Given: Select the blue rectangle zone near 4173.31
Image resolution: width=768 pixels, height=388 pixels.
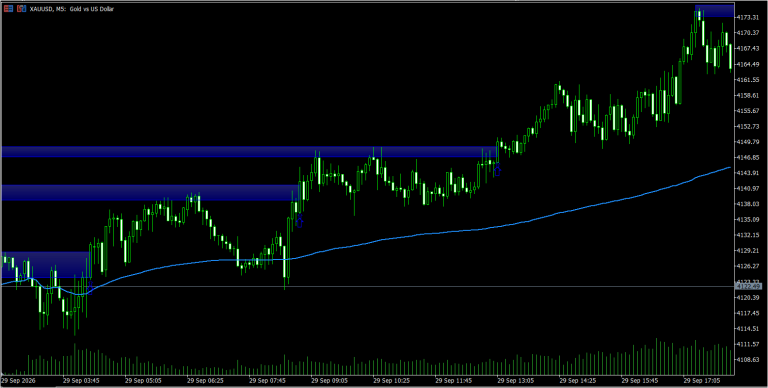Looking at the screenshot, I should (714, 10).
